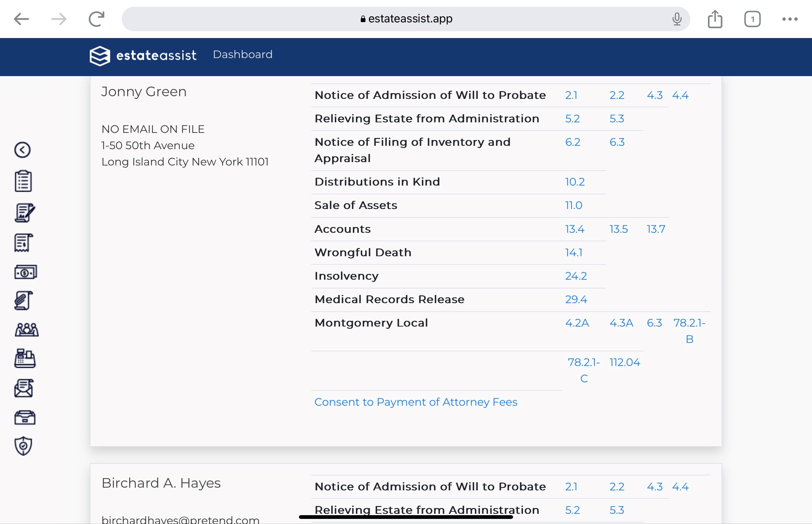Click the estateassist logo
The height and width of the screenshot is (524, 812).
pyautogui.click(x=143, y=55)
